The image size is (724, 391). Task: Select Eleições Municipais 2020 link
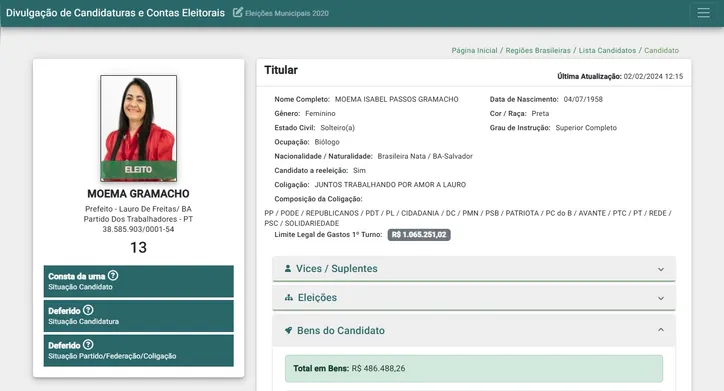[x=287, y=13]
